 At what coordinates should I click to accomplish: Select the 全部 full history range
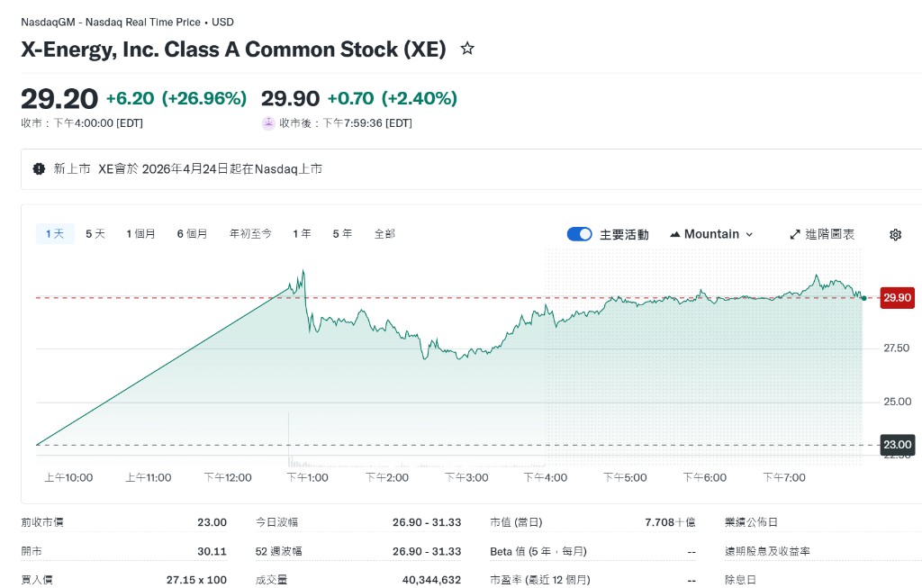(x=384, y=234)
